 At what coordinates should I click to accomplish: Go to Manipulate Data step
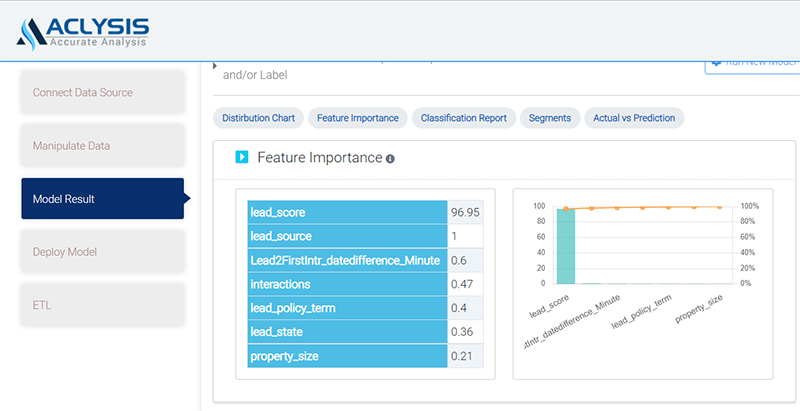click(x=103, y=146)
